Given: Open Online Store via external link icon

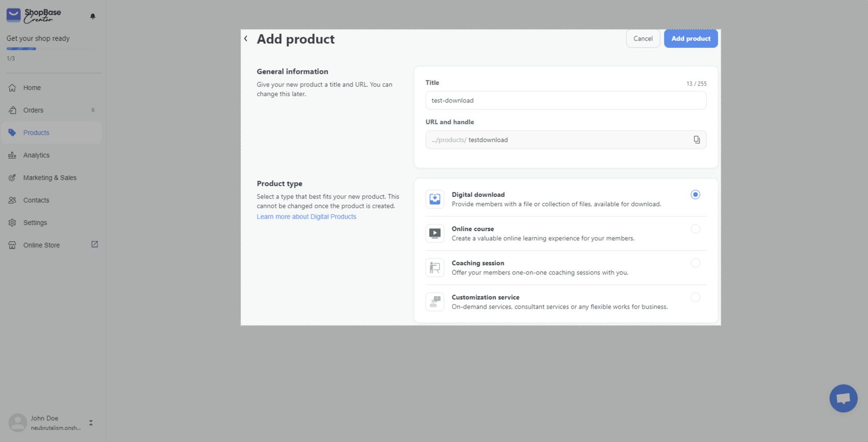Looking at the screenshot, I should point(94,245).
